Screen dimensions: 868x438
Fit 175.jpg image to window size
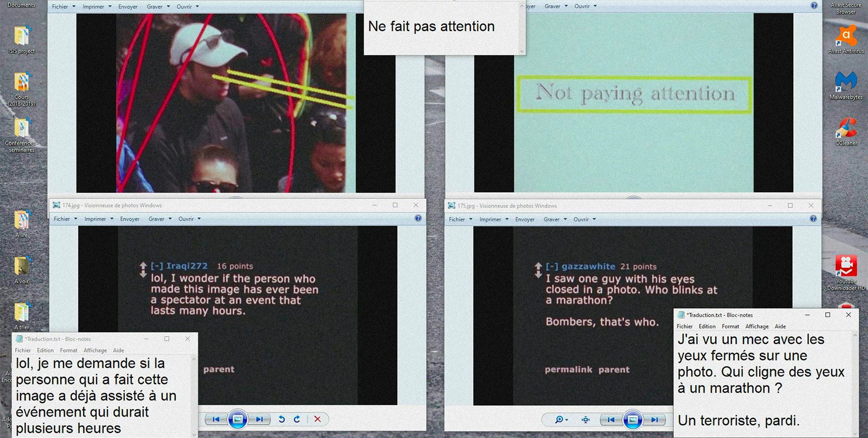coord(585,420)
